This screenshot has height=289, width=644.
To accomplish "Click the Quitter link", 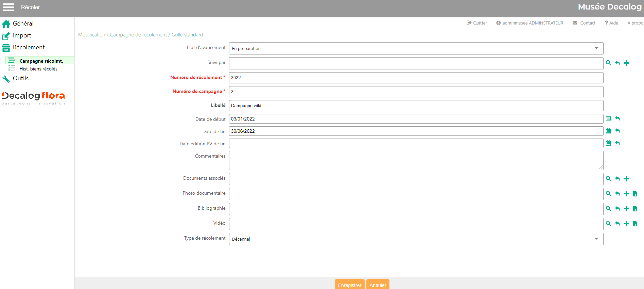I will tap(477, 23).
